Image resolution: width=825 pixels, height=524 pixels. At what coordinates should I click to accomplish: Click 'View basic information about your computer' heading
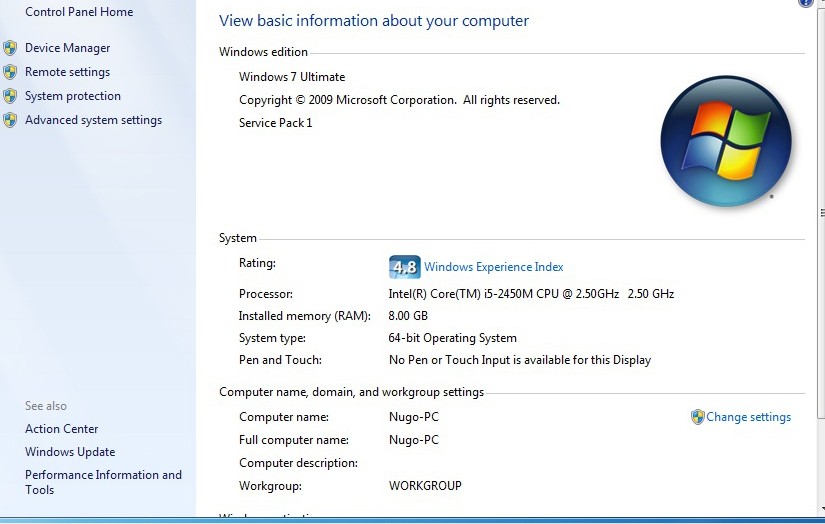pyautogui.click(x=374, y=21)
